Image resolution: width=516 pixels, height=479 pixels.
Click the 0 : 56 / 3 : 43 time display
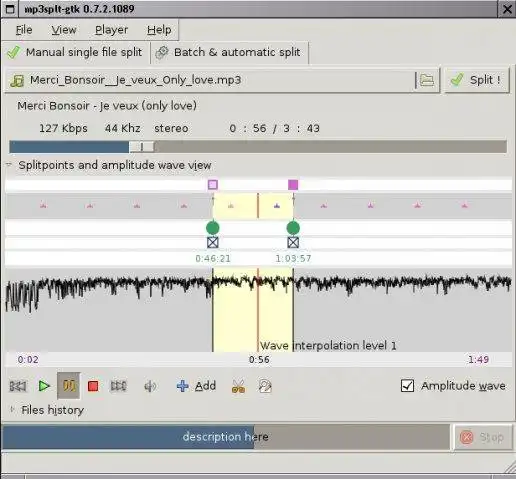(274, 128)
